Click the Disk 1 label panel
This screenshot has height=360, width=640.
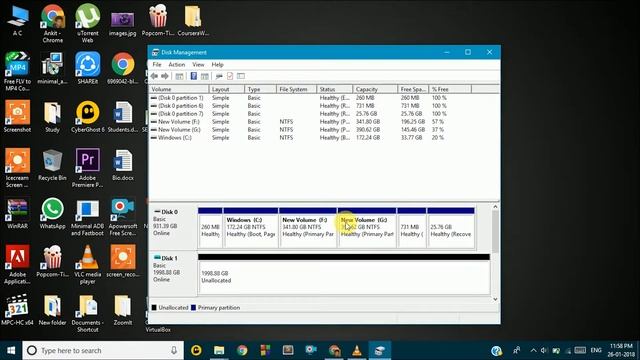173,273
